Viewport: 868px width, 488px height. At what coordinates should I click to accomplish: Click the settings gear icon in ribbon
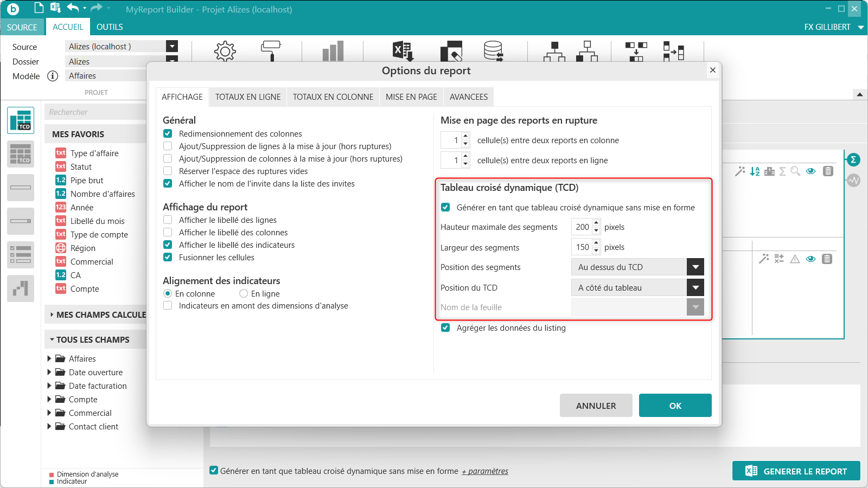point(225,52)
